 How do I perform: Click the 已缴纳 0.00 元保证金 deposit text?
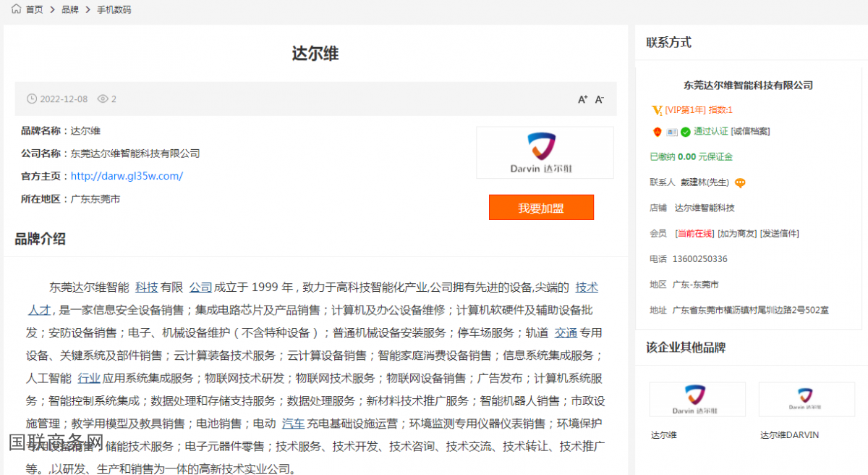tap(692, 157)
